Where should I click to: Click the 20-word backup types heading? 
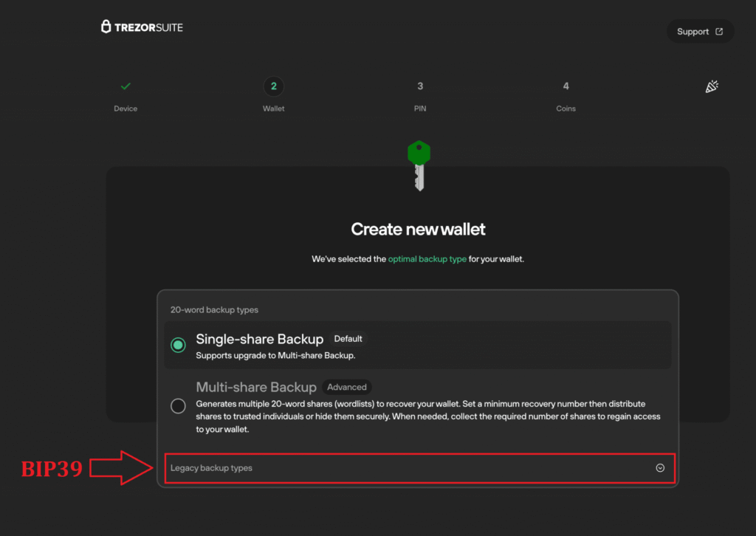(214, 310)
